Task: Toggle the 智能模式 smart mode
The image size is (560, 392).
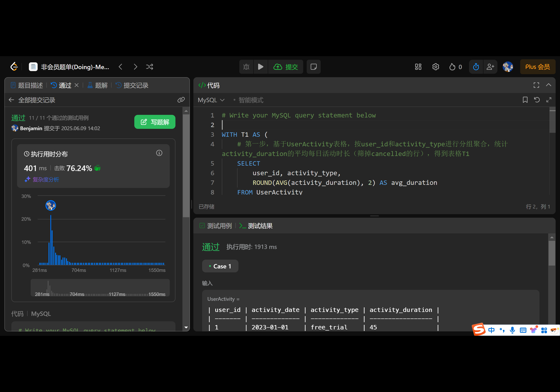Action: (x=250, y=100)
